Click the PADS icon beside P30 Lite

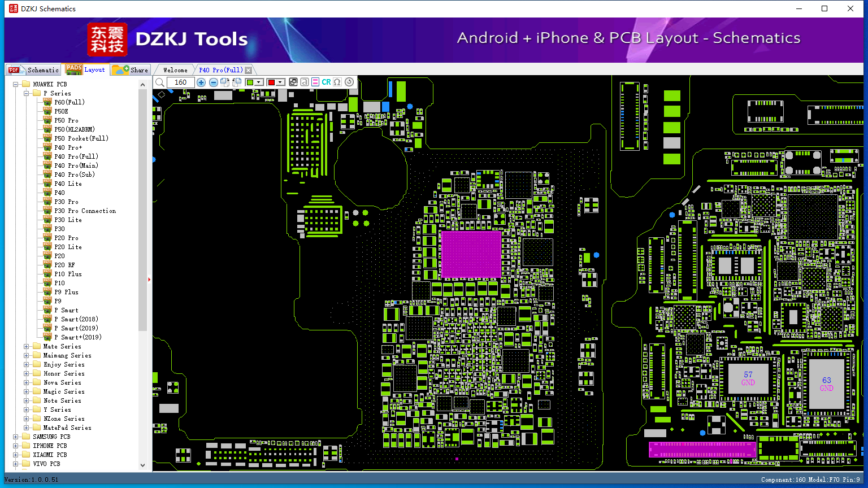point(47,220)
